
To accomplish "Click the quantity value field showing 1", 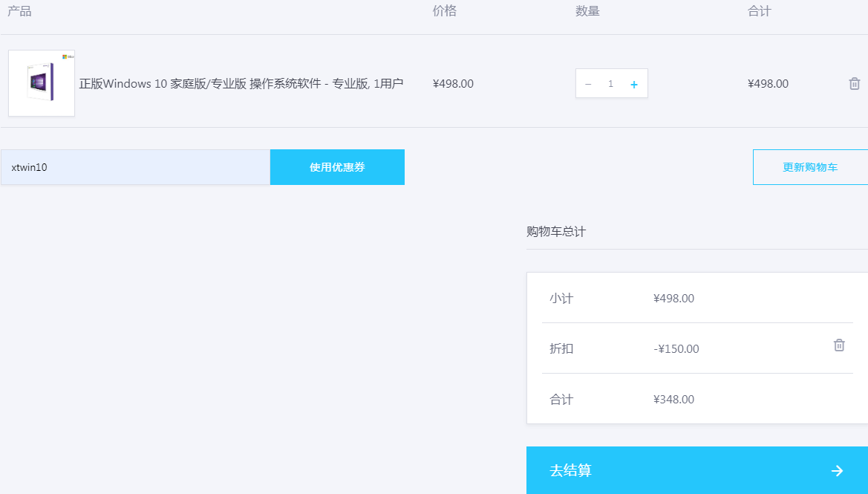I will (610, 84).
